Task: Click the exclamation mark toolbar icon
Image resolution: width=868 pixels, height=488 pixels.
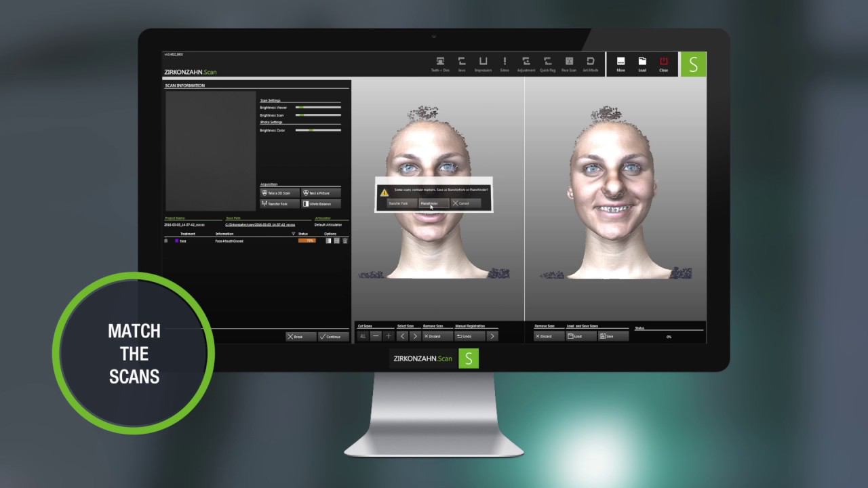Action: click(x=505, y=64)
